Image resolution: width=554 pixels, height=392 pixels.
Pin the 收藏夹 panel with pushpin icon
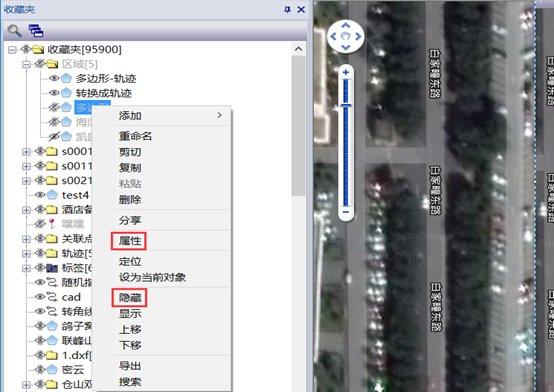pos(287,10)
